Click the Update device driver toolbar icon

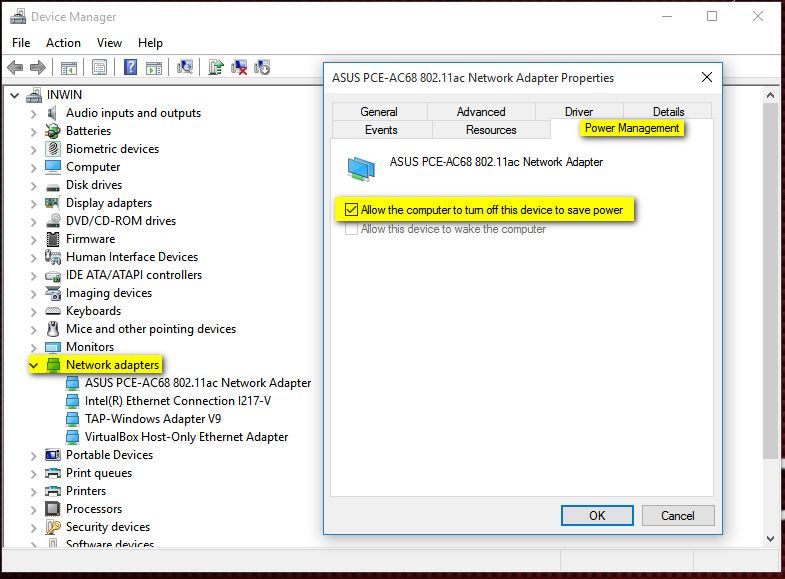216,67
